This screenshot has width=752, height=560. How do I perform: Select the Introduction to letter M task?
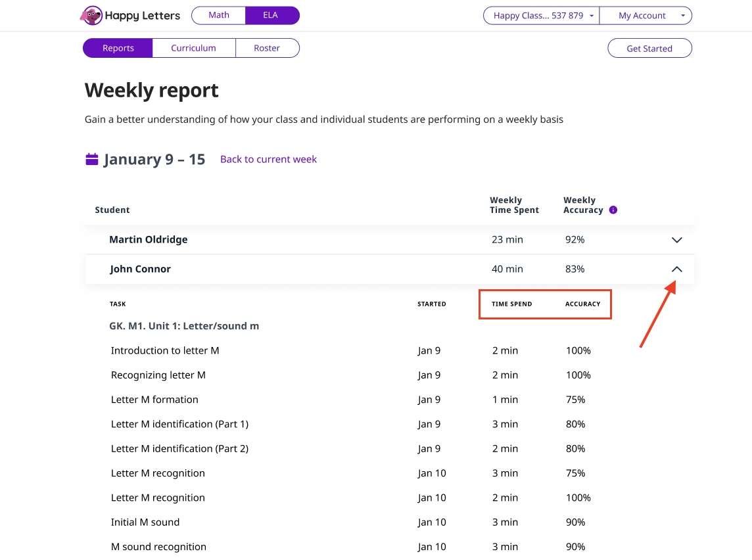click(165, 351)
